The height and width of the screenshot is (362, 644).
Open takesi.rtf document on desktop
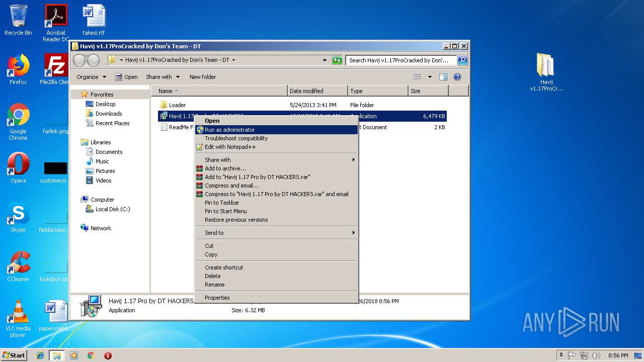pyautogui.click(x=94, y=20)
